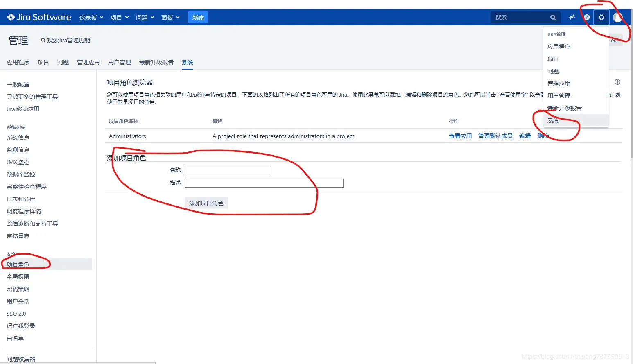Click the 新建 button
Screen dimensions: 633x364
click(198, 17)
